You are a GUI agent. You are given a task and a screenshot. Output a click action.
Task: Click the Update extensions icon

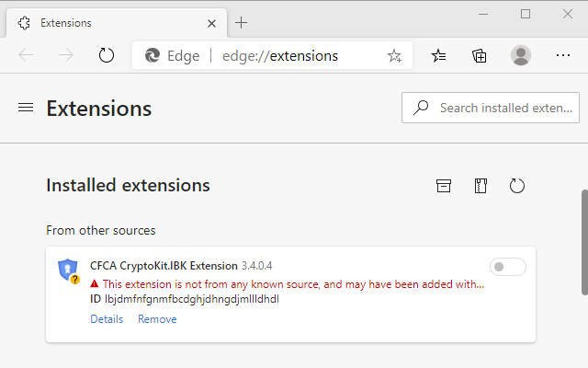pyautogui.click(x=517, y=186)
